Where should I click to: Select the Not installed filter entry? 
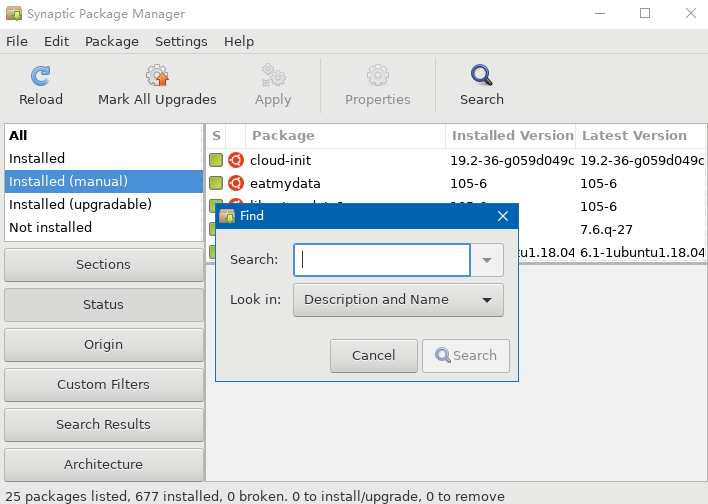pyautogui.click(x=103, y=228)
